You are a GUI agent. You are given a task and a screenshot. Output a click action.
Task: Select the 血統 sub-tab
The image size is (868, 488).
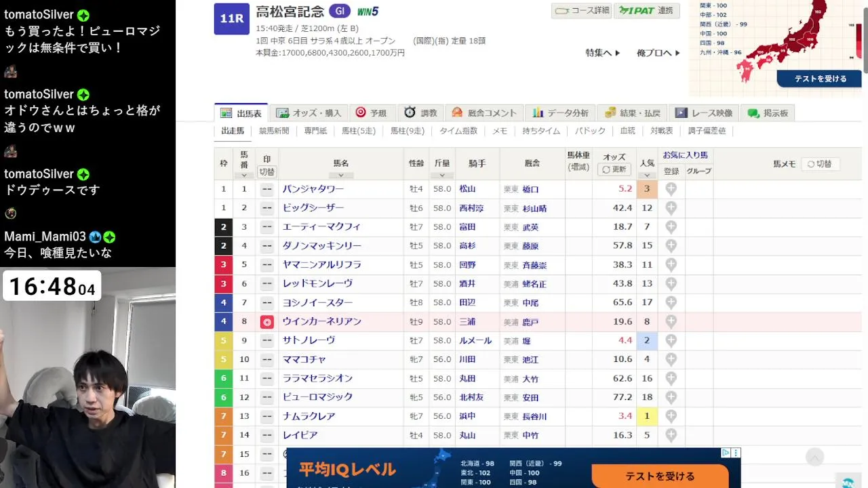628,131
